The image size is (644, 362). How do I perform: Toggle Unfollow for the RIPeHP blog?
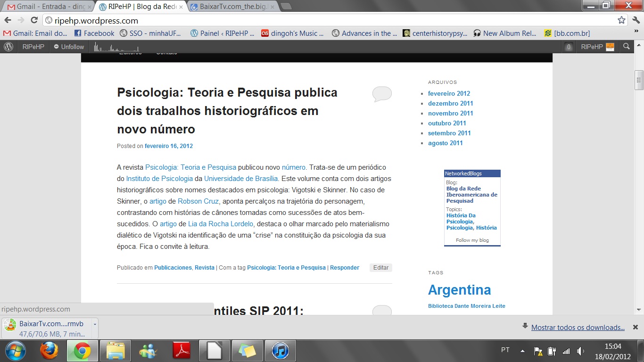69,47
